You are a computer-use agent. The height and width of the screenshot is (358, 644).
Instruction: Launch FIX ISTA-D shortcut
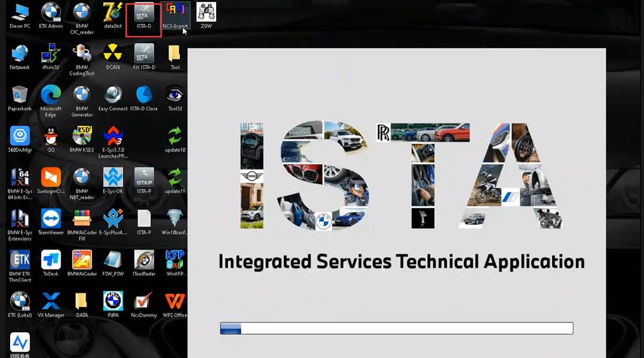(x=144, y=56)
